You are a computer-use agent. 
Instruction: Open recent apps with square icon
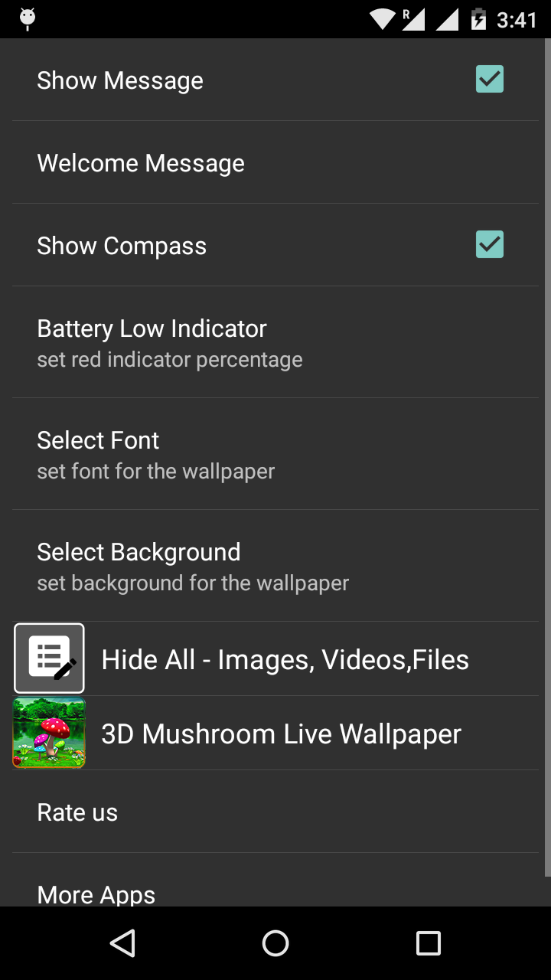[428, 943]
